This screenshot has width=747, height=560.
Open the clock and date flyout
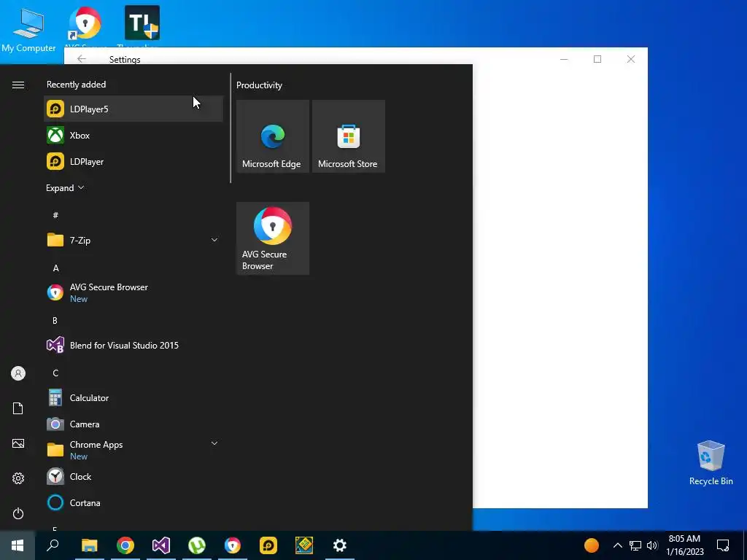684,545
